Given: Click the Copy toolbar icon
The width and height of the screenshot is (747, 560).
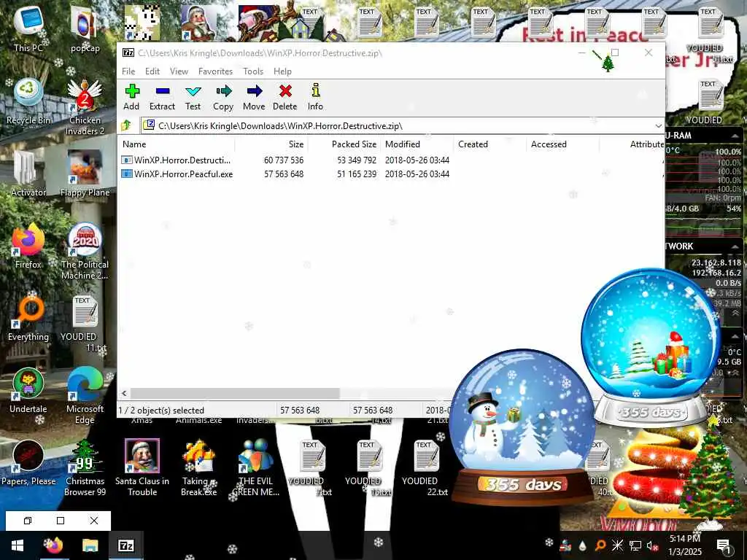Looking at the screenshot, I should coord(223,97).
